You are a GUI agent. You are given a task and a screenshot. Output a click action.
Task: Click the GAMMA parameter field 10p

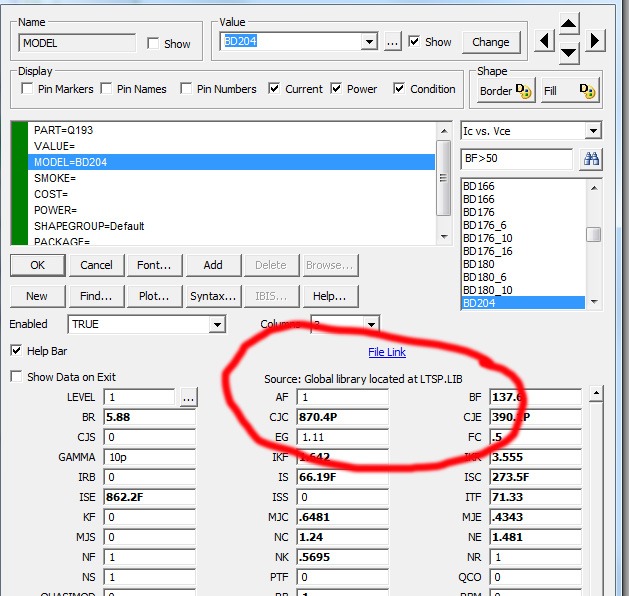click(x=149, y=457)
